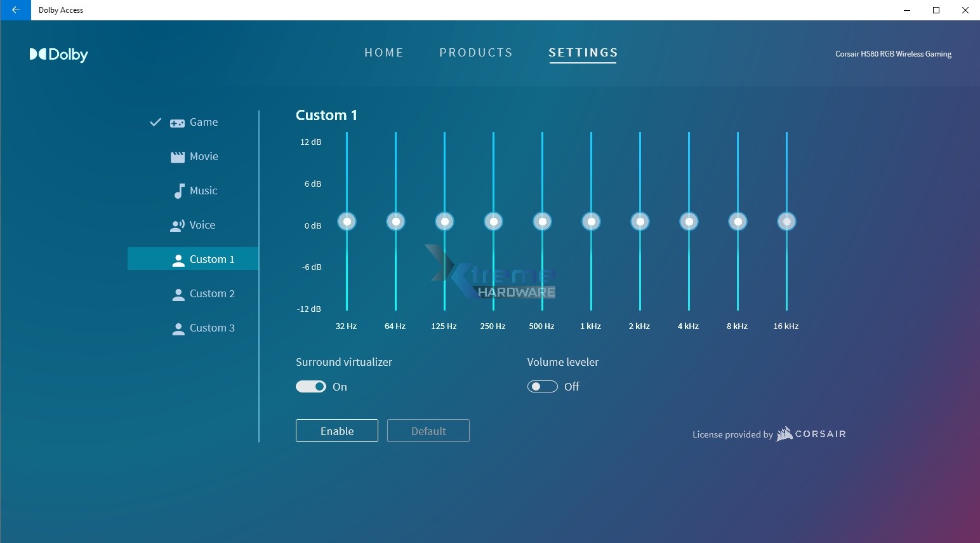The width and height of the screenshot is (980, 543).
Task: Select the Custom 1 profile person icon
Action: 178,259
